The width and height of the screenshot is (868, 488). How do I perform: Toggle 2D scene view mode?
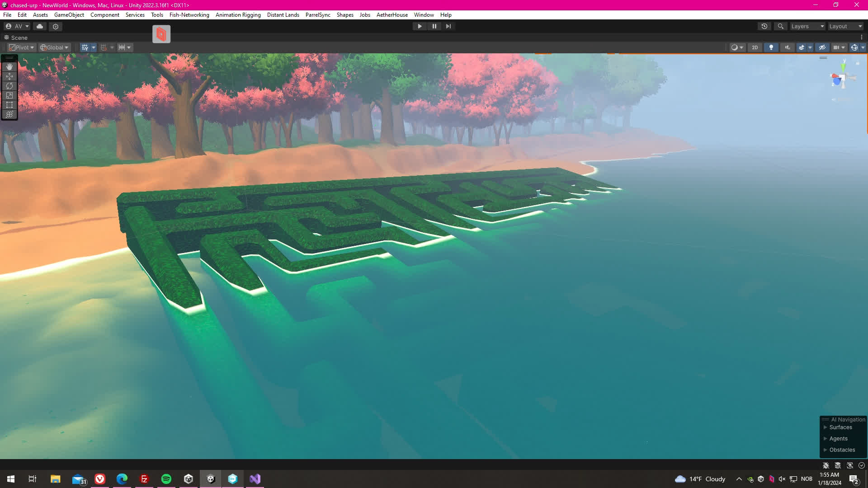pos(755,47)
